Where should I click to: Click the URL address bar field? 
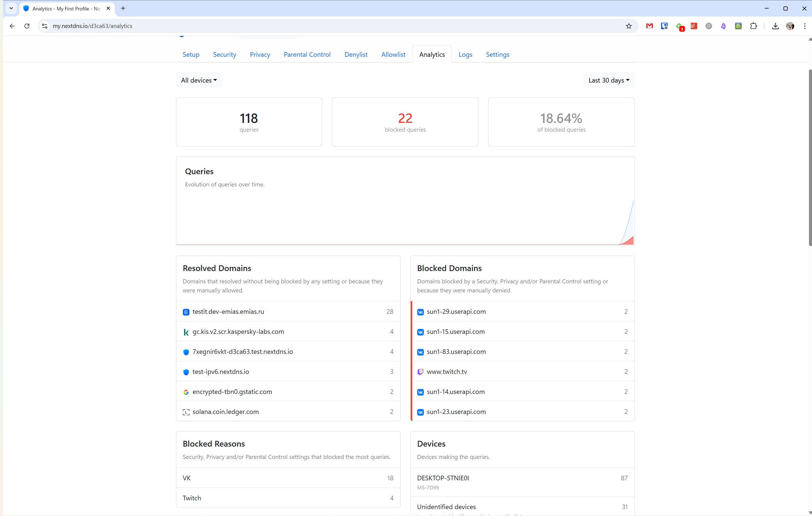point(303,26)
